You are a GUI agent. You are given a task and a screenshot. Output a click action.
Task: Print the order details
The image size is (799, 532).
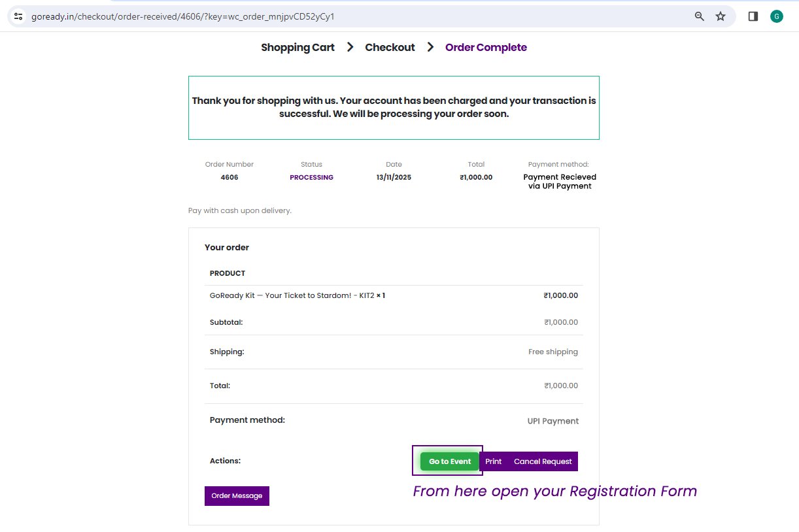[494, 461]
